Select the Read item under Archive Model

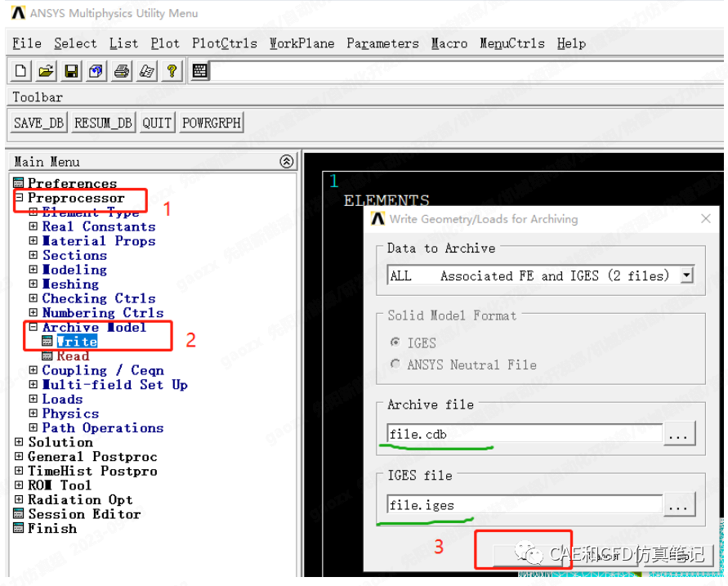(x=73, y=356)
